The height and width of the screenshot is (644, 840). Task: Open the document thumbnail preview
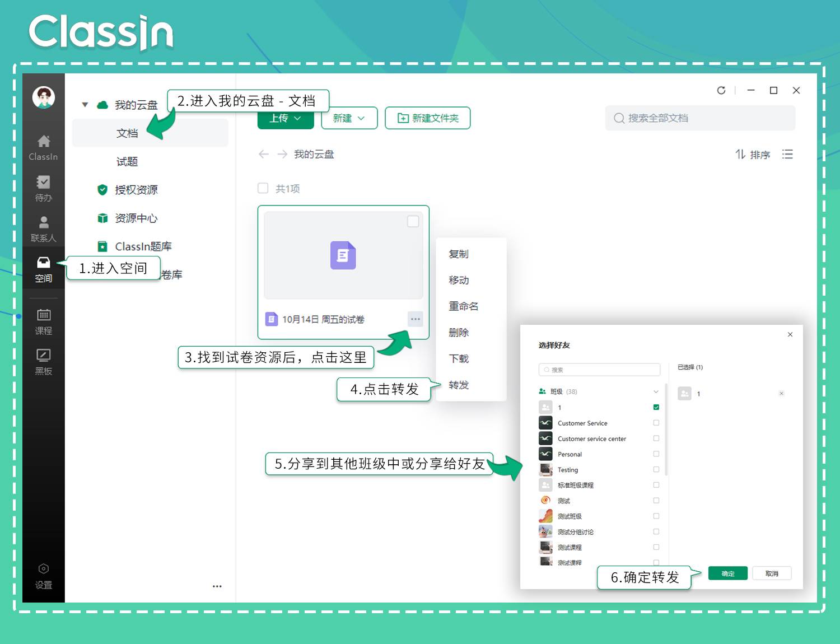(343, 255)
